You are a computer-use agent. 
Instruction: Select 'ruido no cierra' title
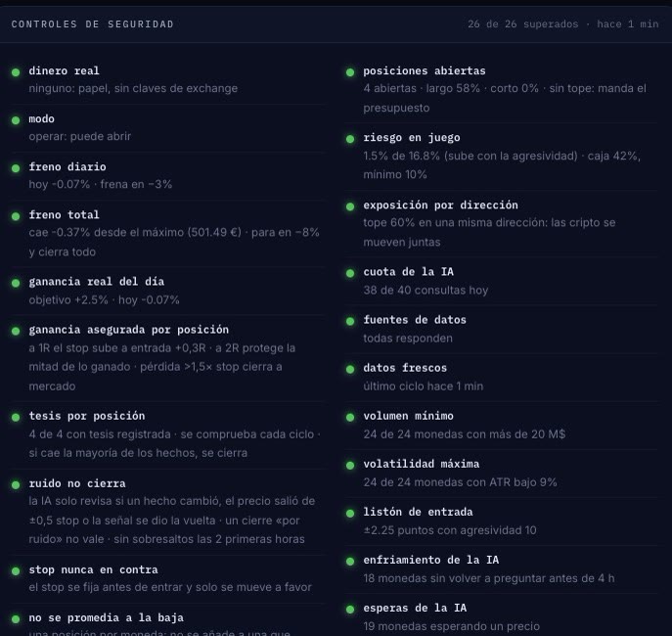(77, 483)
